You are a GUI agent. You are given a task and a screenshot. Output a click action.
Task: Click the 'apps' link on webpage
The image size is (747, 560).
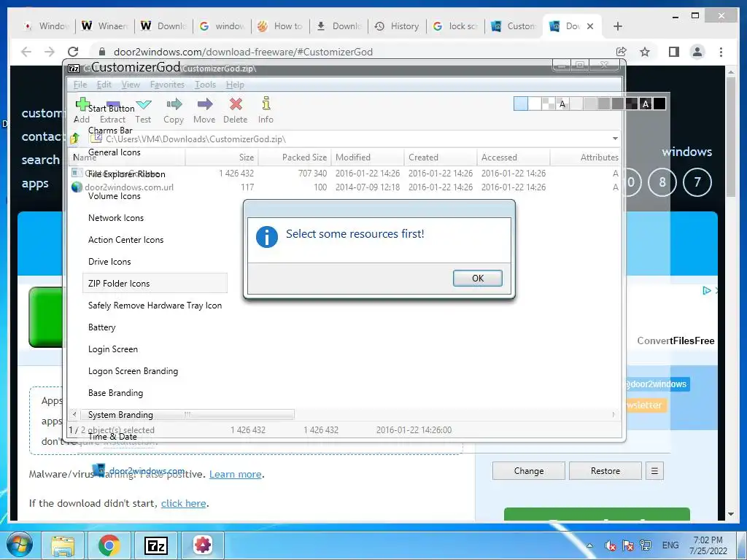(x=35, y=184)
